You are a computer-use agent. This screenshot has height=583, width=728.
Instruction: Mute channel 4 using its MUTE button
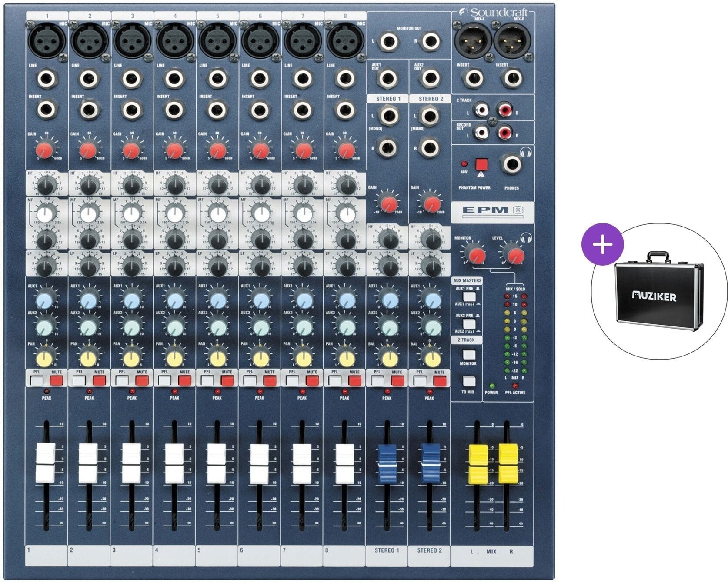[x=184, y=381]
